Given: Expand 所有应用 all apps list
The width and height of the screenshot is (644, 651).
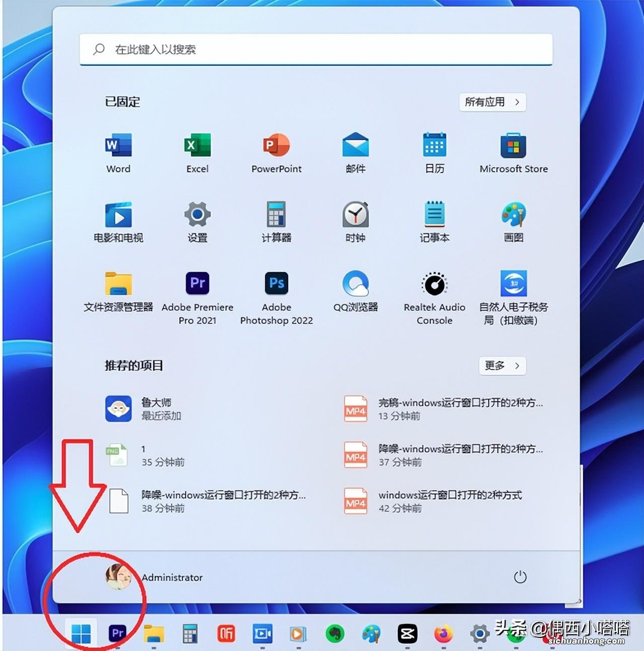Looking at the screenshot, I should 493,102.
